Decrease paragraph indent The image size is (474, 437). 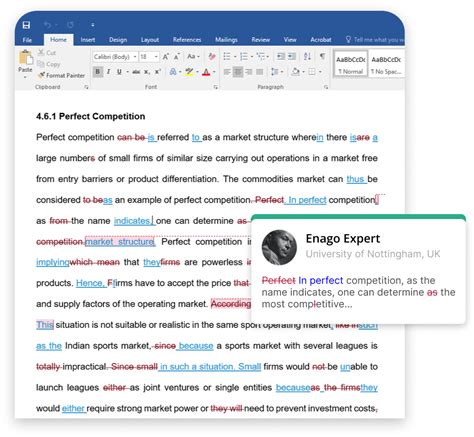(x=281, y=56)
